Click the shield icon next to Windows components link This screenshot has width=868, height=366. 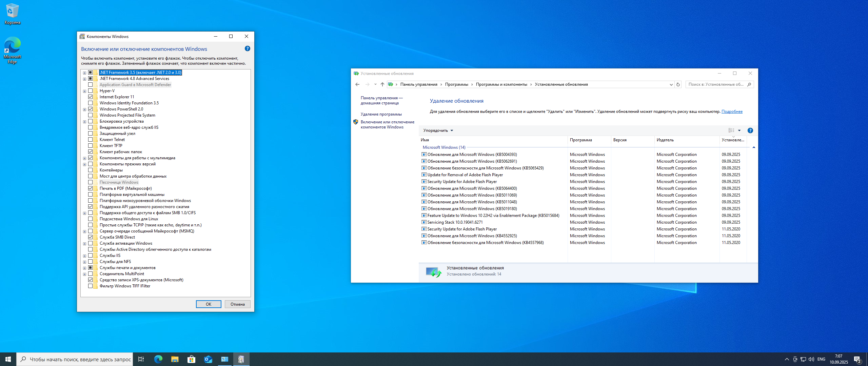(356, 122)
